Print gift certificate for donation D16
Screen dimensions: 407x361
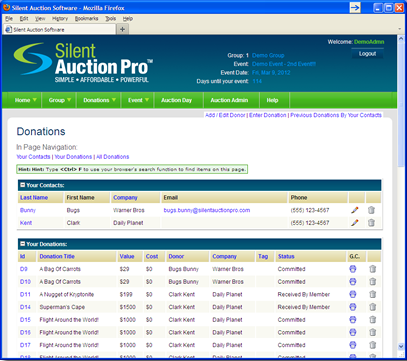click(x=353, y=332)
